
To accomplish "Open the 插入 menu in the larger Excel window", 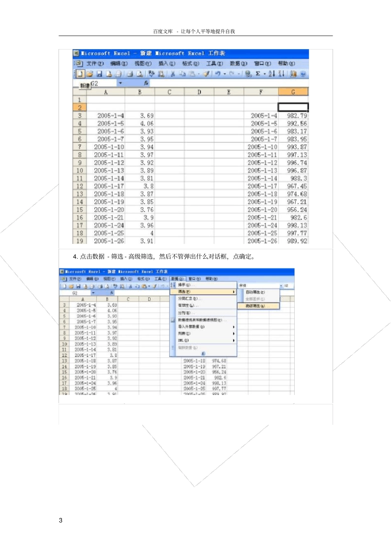I will click(167, 64).
